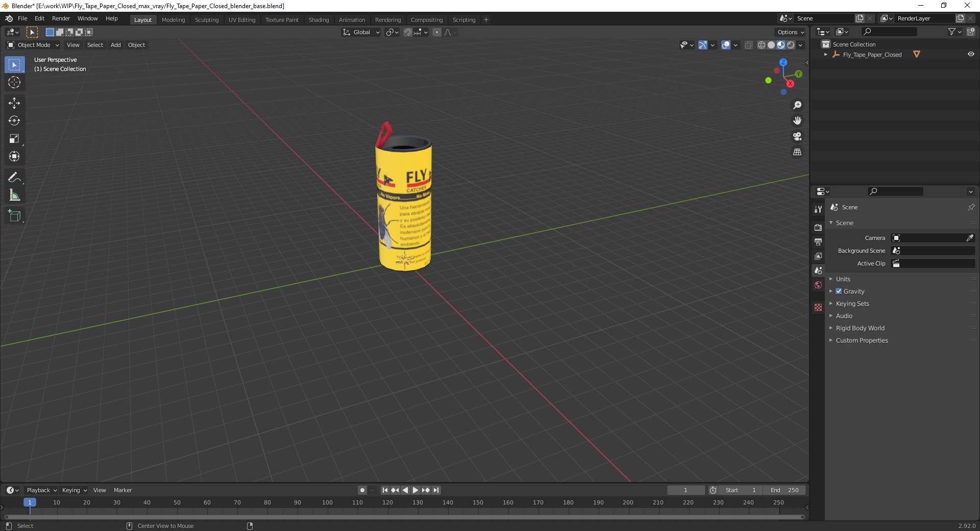Open the Texture properties tab
The width and height of the screenshot is (980, 531).
[x=818, y=307]
